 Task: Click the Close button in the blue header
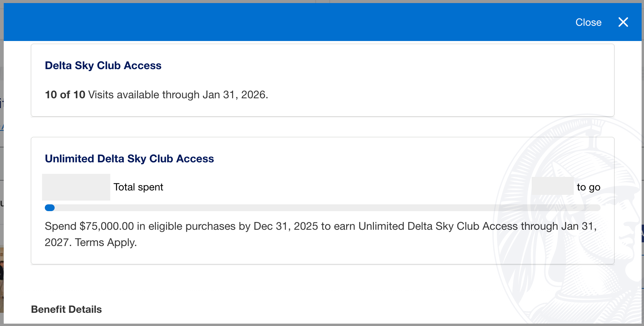pos(588,22)
